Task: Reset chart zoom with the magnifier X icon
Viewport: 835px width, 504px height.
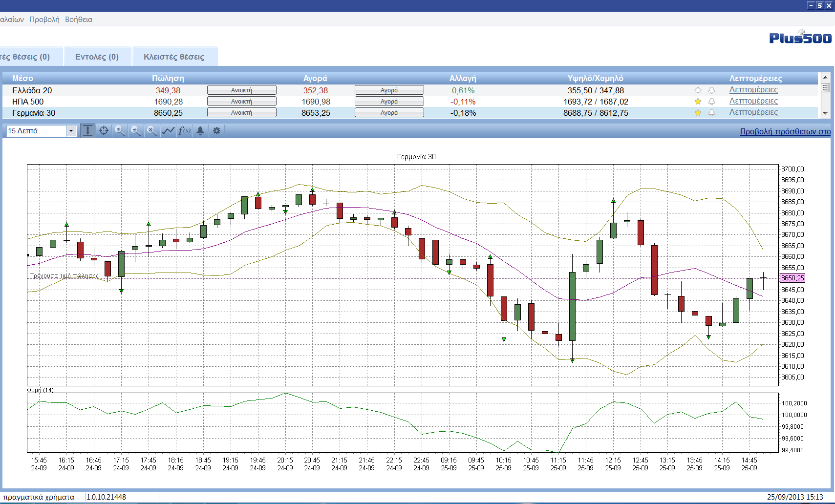Action: [x=152, y=130]
